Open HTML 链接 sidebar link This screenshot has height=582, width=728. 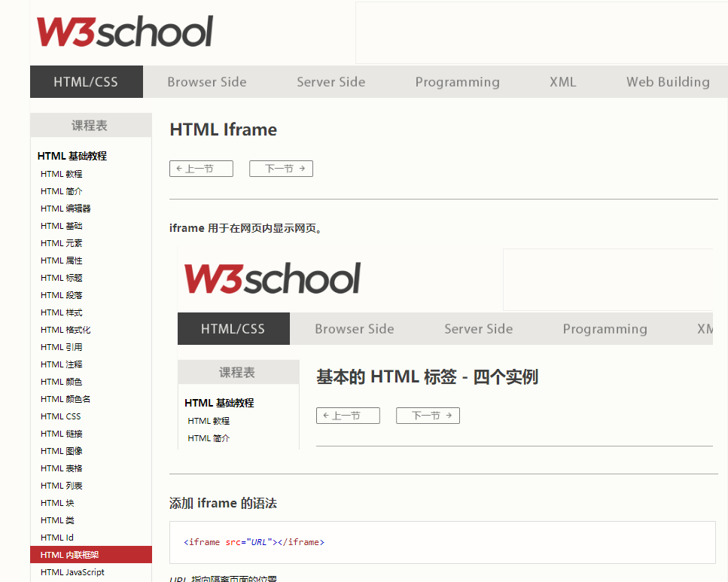(x=61, y=434)
